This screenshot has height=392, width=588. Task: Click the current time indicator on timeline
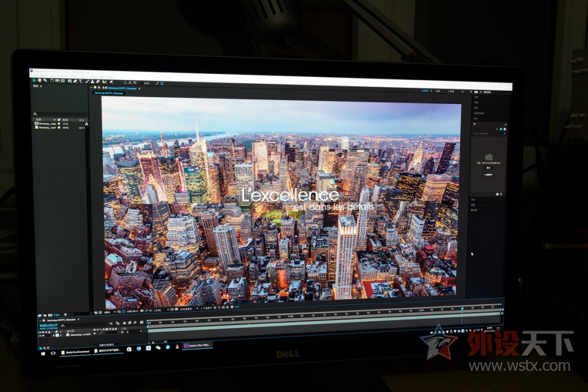click(462, 308)
